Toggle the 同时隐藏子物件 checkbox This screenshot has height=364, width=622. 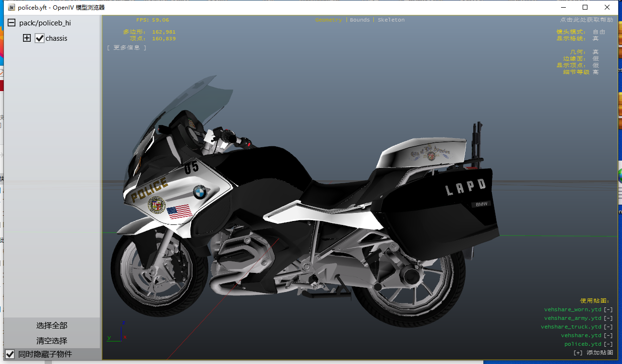[10, 354]
